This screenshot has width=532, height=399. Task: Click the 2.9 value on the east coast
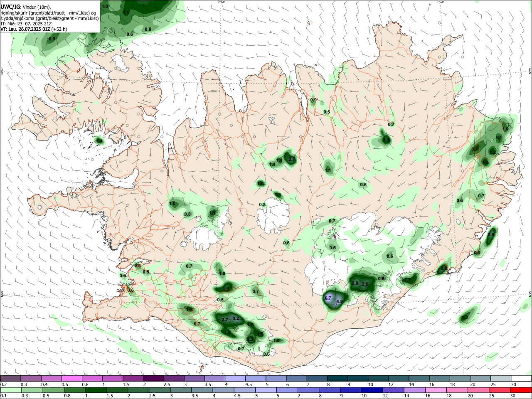[x=491, y=235]
